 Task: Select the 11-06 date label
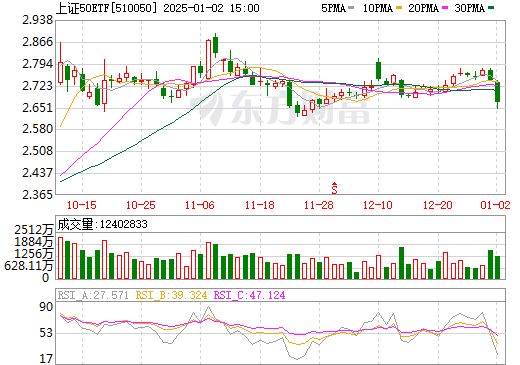pyautogui.click(x=200, y=205)
